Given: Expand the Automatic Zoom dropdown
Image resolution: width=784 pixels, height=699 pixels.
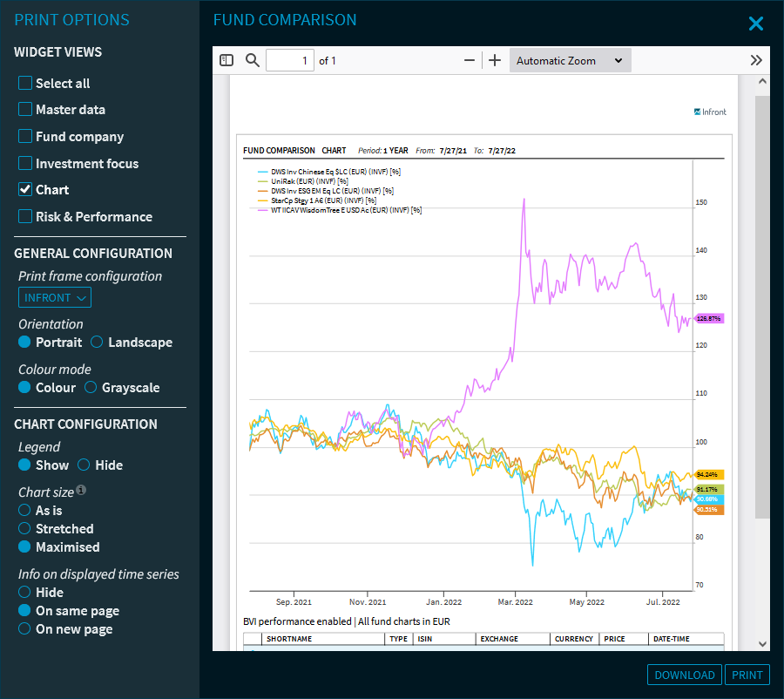Looking at the screenshot, I should [570, 61].
